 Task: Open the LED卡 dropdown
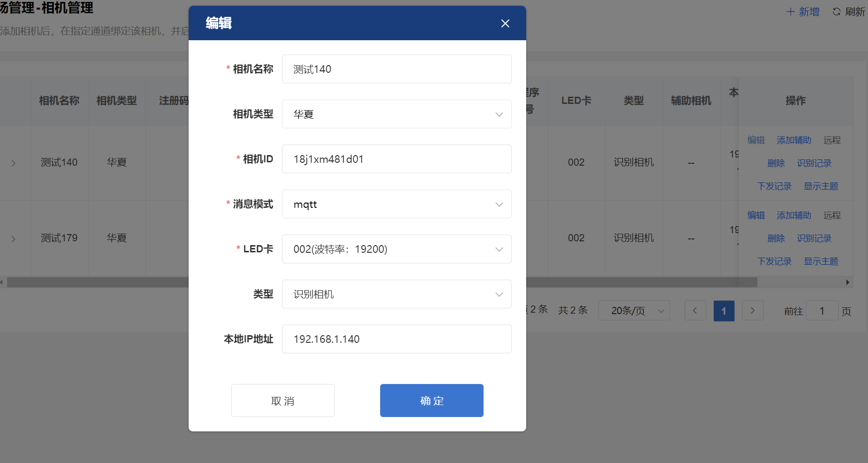(396, 249)
